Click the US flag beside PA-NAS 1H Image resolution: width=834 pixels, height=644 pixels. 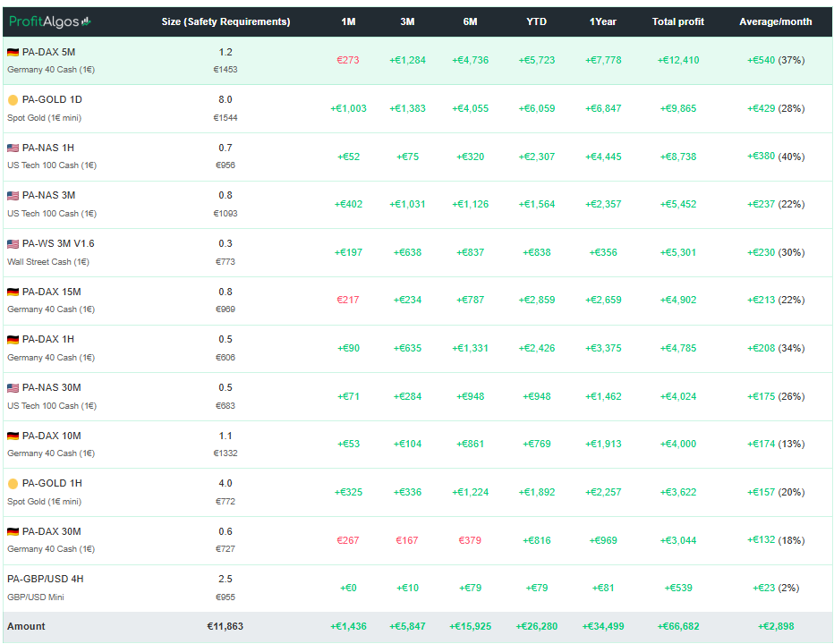tap(13, 148)
